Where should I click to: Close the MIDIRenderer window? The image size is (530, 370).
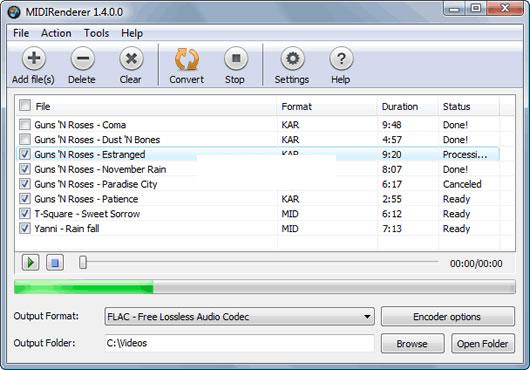click(x=505, y=8)
